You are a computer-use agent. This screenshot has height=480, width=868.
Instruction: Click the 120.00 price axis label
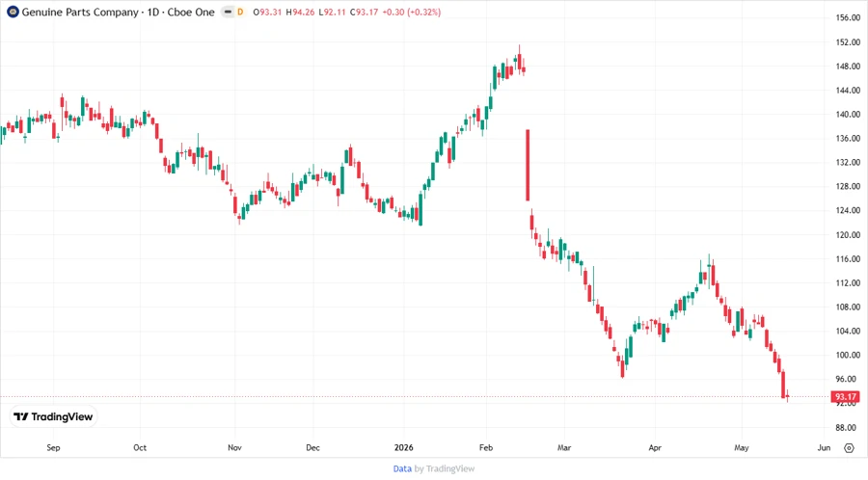[x=848, y=234]
